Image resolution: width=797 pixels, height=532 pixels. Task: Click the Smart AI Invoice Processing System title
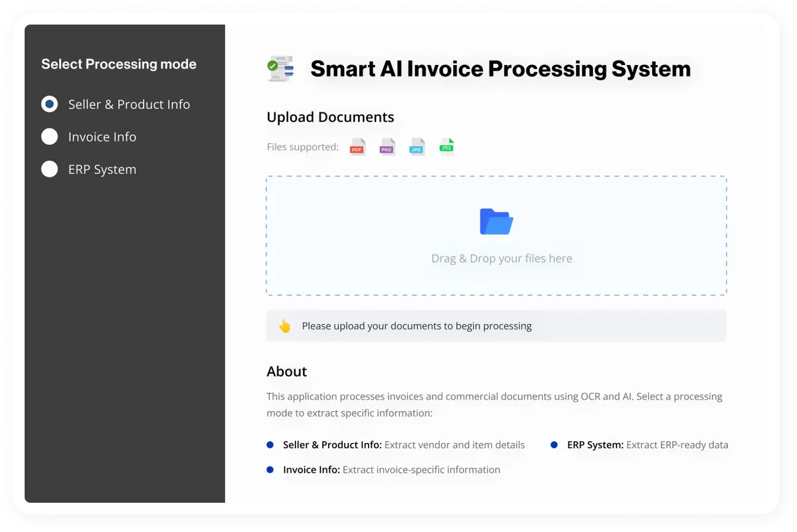point(501,68)
